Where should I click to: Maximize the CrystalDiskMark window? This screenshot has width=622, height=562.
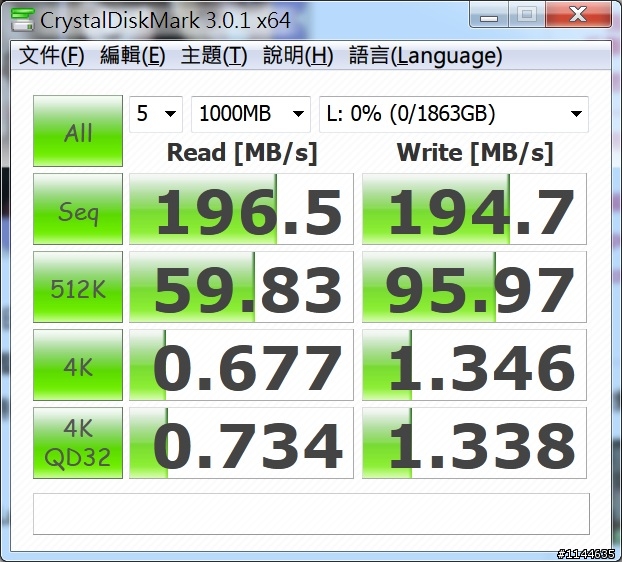point(527,15)
